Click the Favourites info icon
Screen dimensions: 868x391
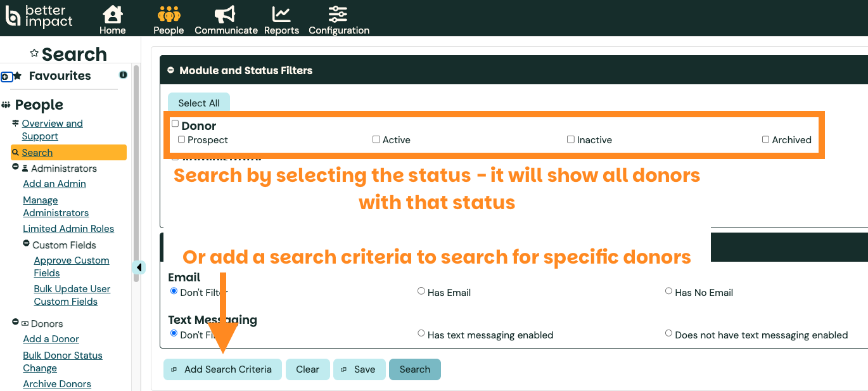[123, 75]
